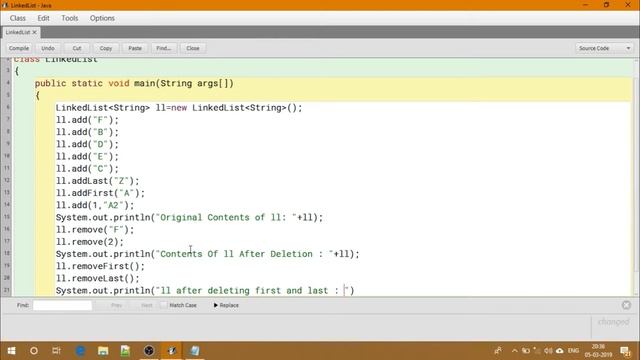This screenshot has height=360, width=640.
Task: Click the Close toolbar button
Action: pos(193,48)
